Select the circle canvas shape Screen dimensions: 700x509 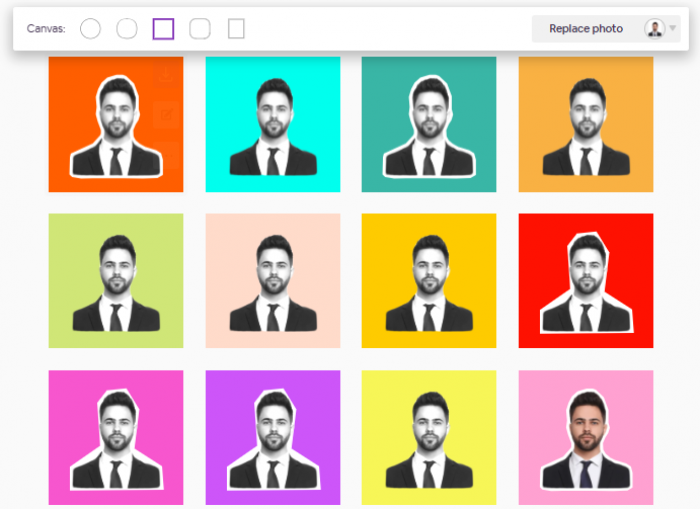90,29
